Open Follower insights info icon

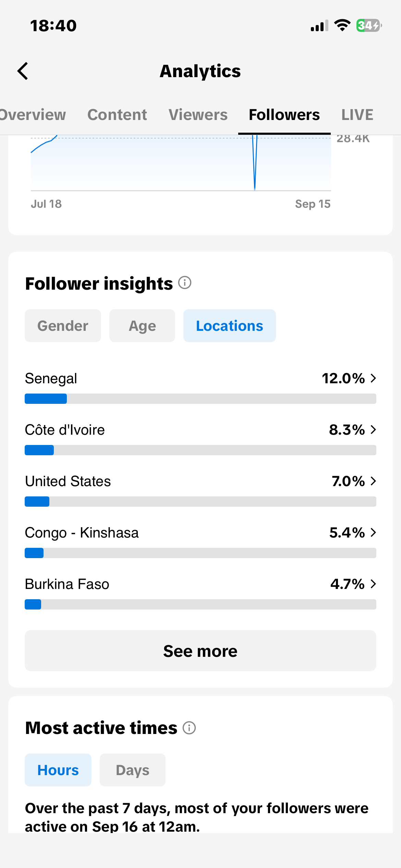185,283
